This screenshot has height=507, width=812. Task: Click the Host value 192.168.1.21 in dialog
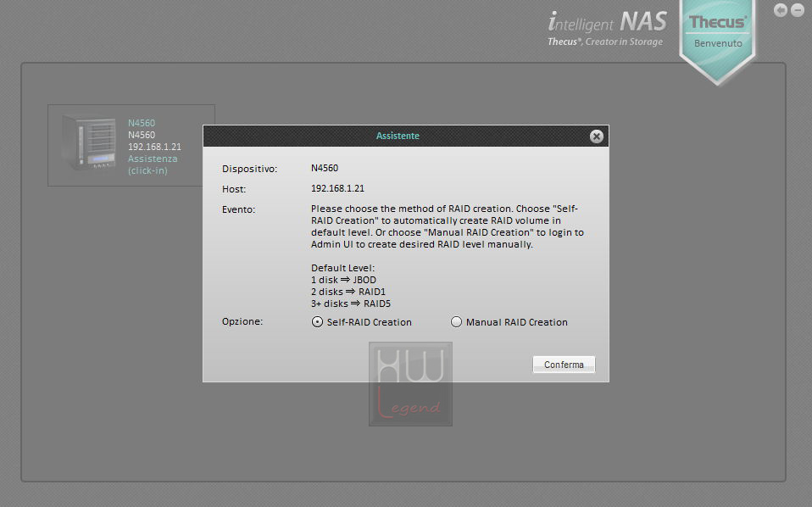pos(337,188)
